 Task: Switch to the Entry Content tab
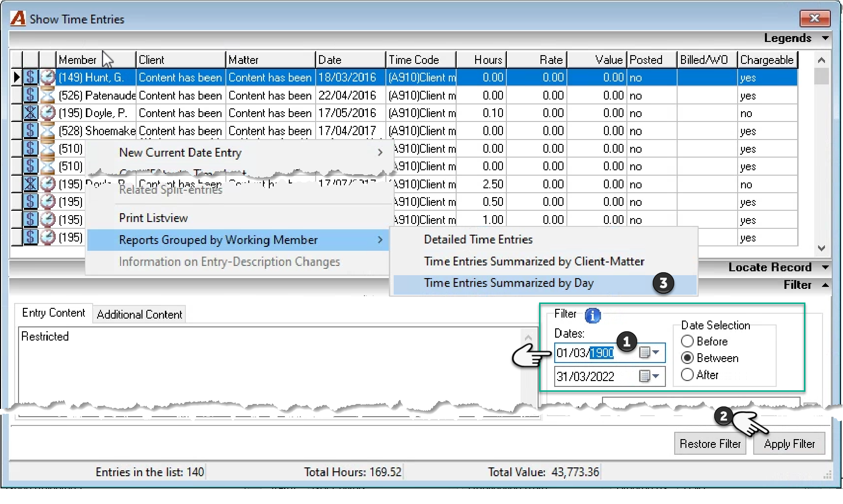point(54,313)
